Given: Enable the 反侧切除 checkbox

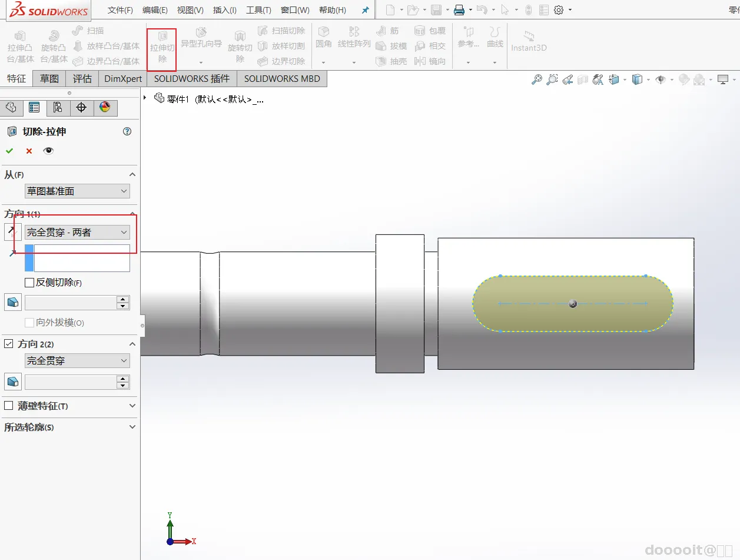Looking at the screenshot, I should [29, 283].
